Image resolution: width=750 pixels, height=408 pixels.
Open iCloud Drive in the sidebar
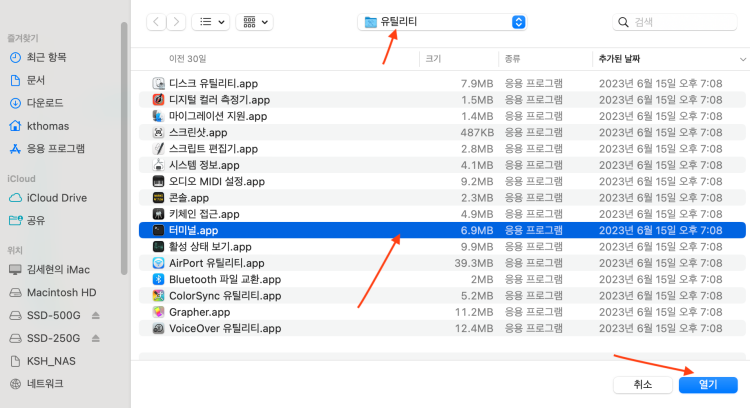(x=48, y=198)
